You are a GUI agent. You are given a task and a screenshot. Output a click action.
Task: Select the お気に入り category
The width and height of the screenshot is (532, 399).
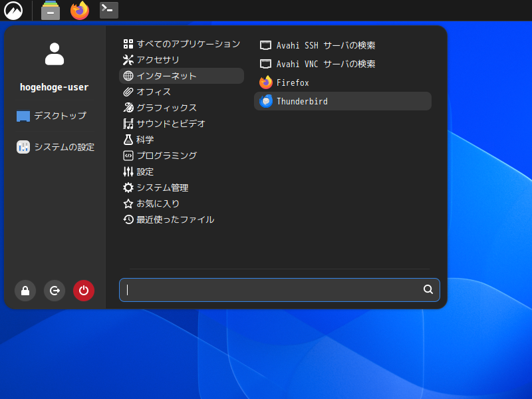(x=182, y=203)
